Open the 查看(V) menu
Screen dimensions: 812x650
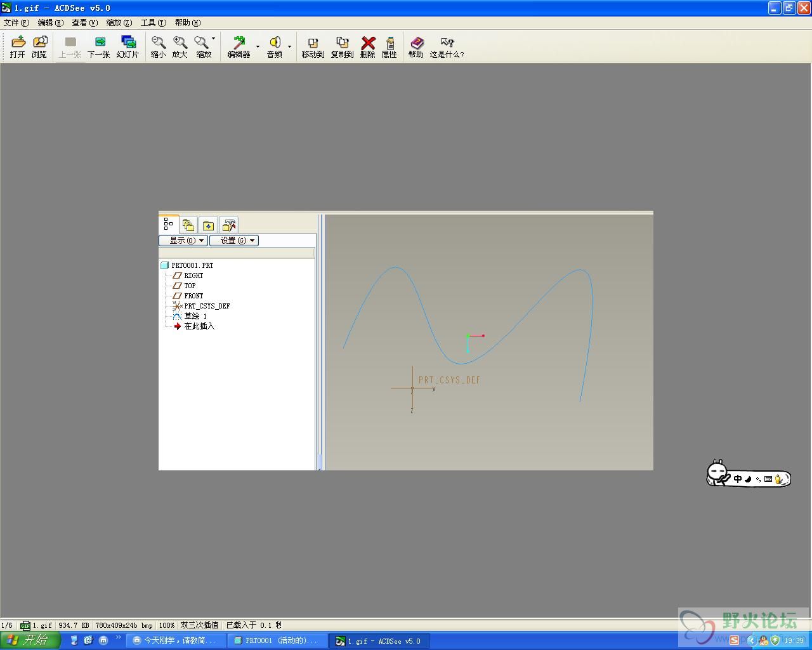(x=84, y=22)
